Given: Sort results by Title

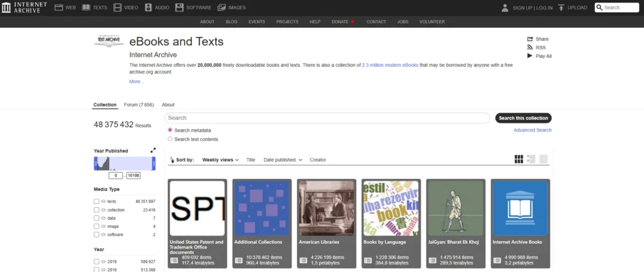Looking at the screenshot, I should (x=250, y=160).
